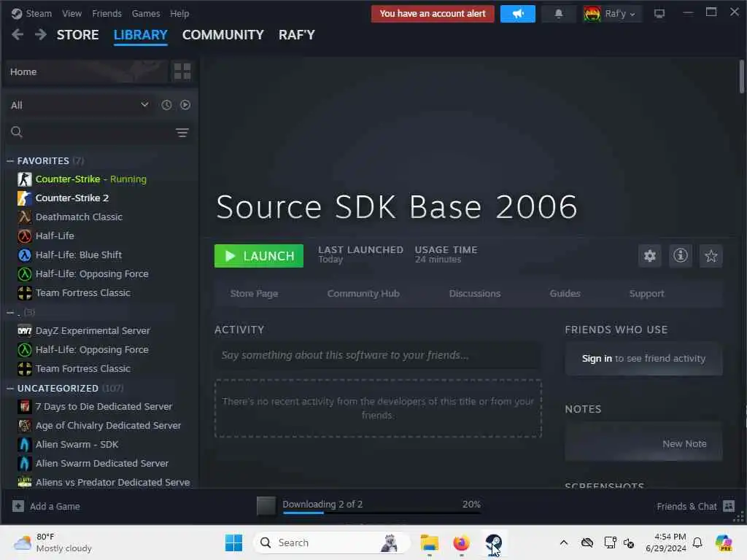
Task: Open Windows Start menu
Action: [233, 542]
